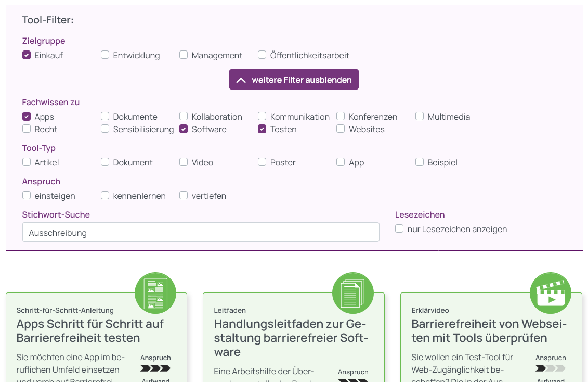Viewport: 588px width, 382px height.
Task: Select the kennenlernen level checkbox
Action: tap(105, 195)
